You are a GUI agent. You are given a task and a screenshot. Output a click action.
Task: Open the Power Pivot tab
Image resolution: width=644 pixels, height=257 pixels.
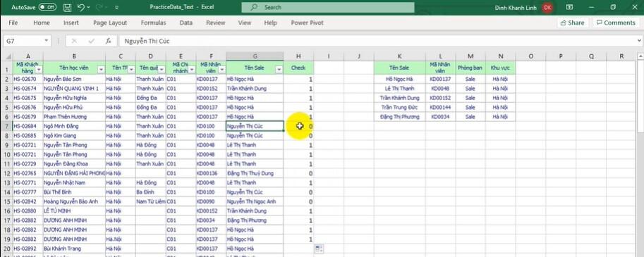click(x=307, y=23)
